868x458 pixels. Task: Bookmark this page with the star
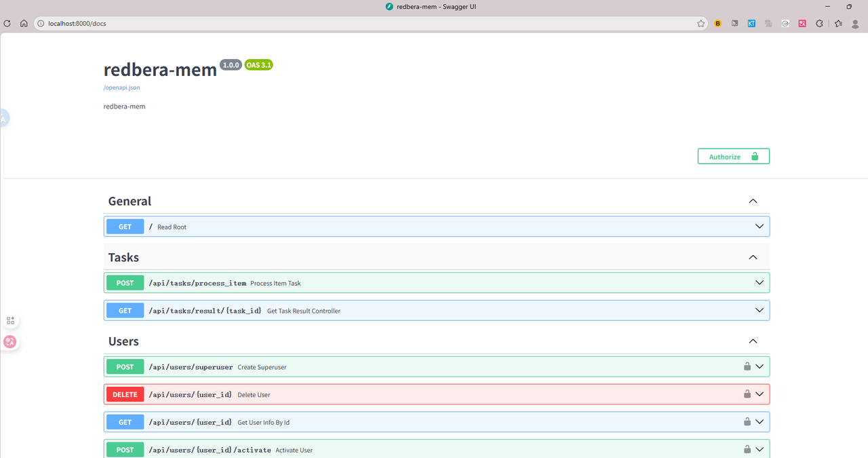[x=701, y=23]
